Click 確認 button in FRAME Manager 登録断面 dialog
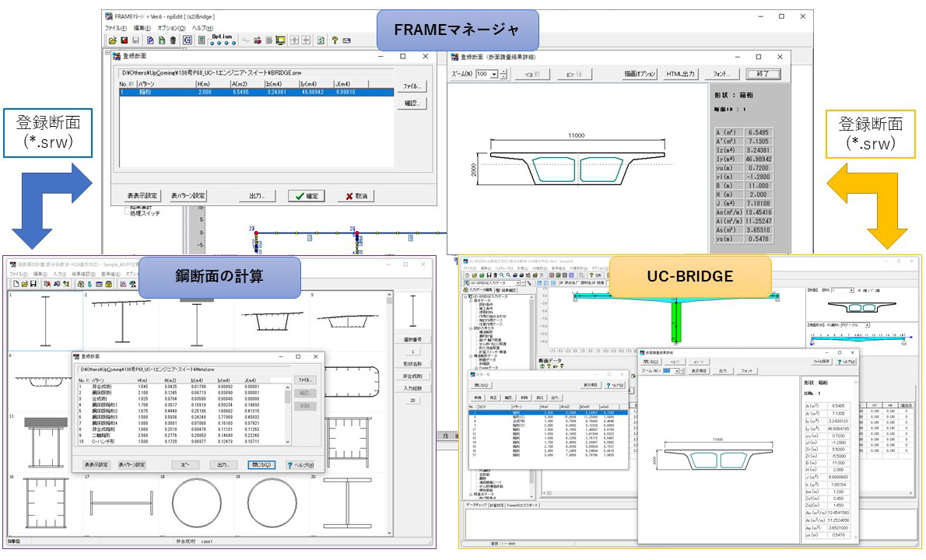 click(412, 103)
